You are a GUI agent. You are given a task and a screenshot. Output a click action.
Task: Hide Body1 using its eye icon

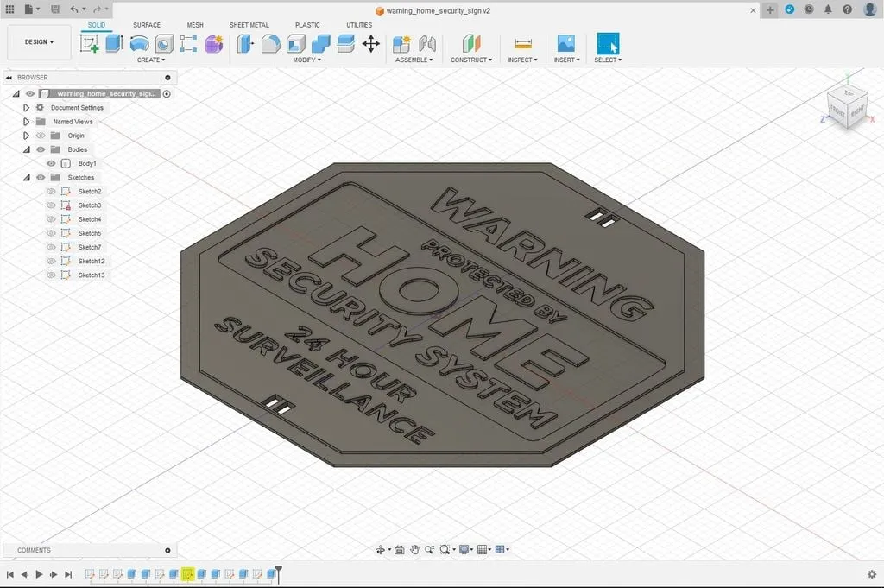[x=51, y=163]
